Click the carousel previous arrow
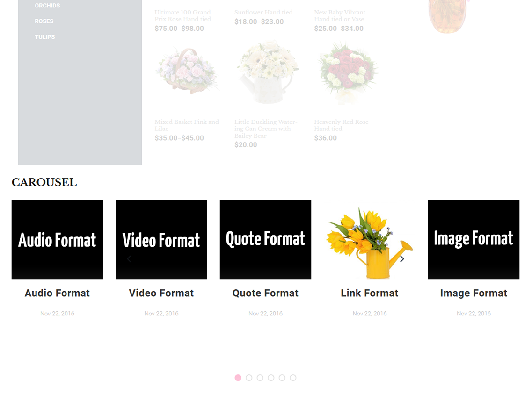Image resolution: width=532 pixels, height=401 pixels. coord(129,259)
